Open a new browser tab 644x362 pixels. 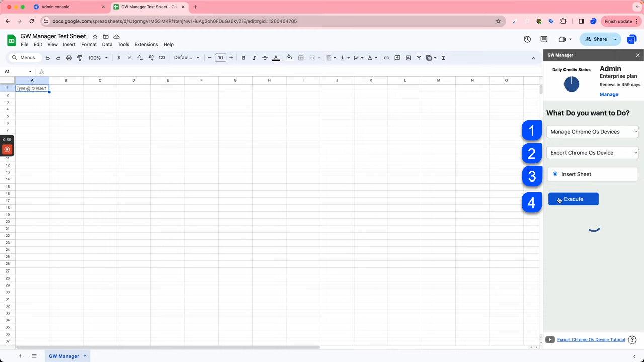195,7
